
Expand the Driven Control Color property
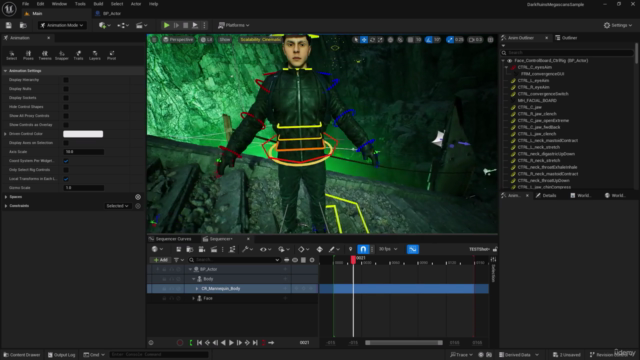pos(5,134)
